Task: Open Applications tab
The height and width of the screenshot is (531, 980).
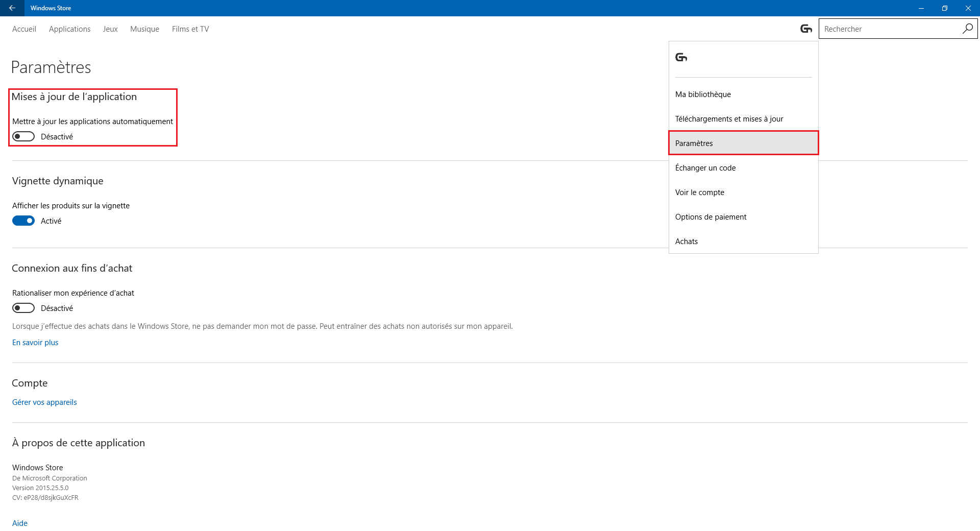Action: (x=70, y=29)
